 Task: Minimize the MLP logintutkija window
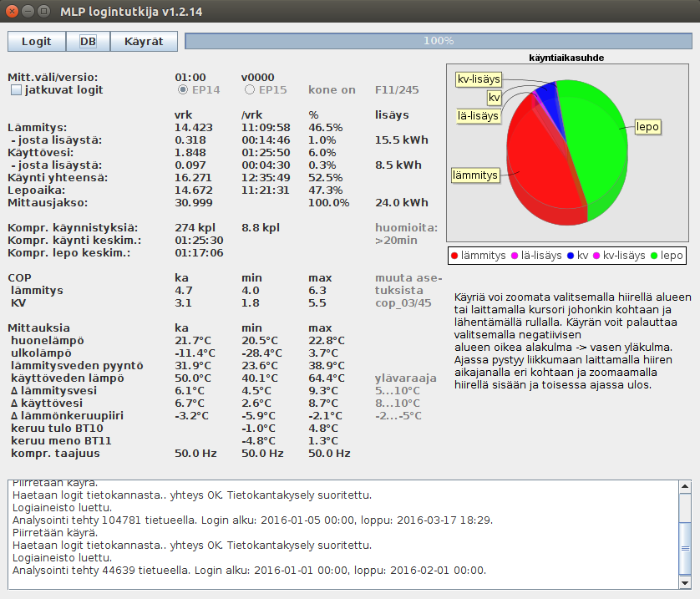(x=28, y=11)
